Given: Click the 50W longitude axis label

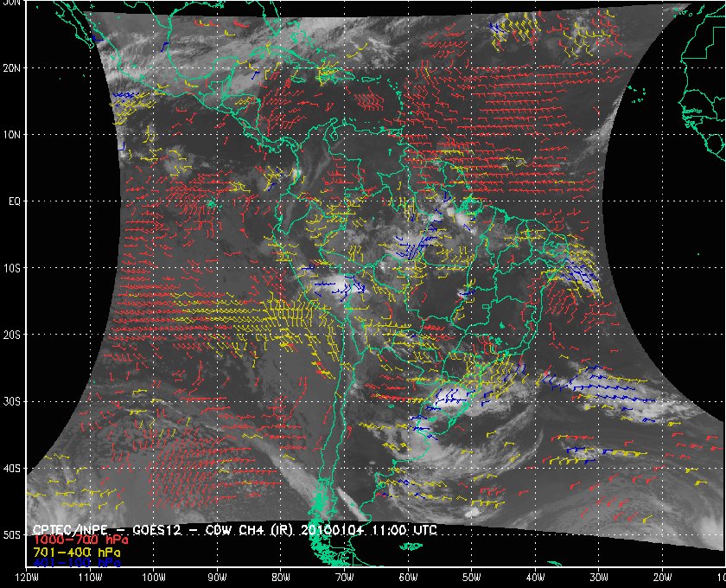Looking at the screenshot, I should tap(471, 578).
